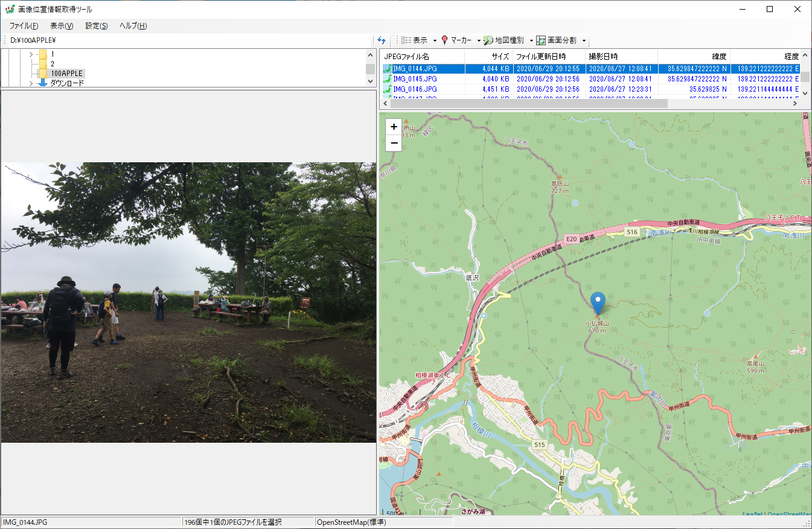The height and width of the screenshot is (529, 812).
Task: Open the 表示(V) menu
Action: point(62,26)
